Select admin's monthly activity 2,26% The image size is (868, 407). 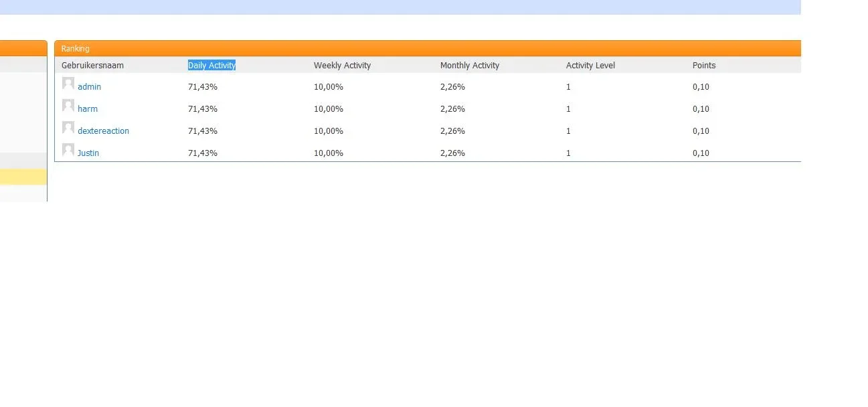(452, 87)
